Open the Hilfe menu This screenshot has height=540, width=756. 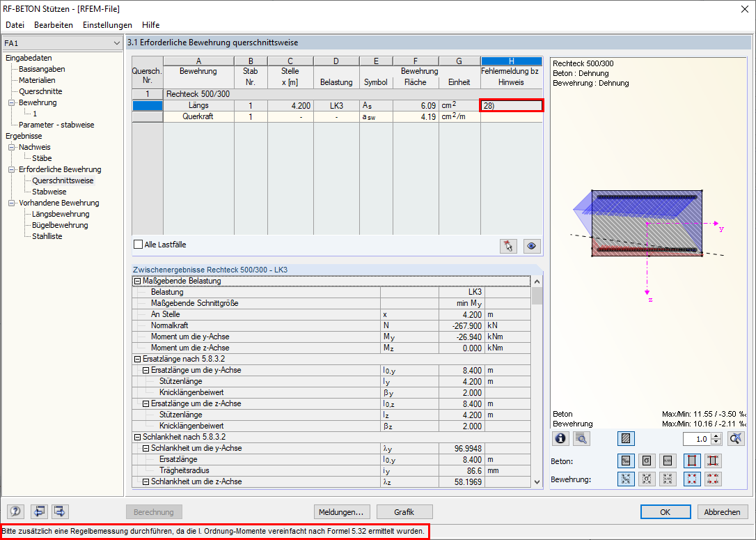(151, 24)
